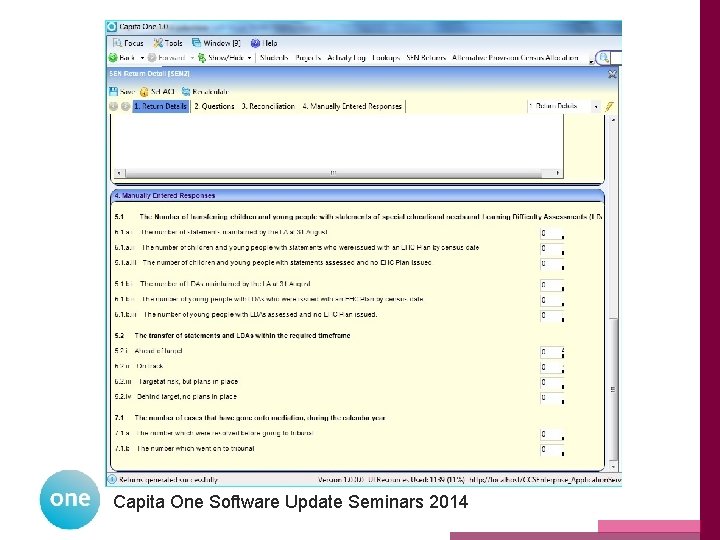This screenshot has width=720, height=540.
Task: Click the horizontal scrollbar right arrow
Action: (x=557, y=173)
